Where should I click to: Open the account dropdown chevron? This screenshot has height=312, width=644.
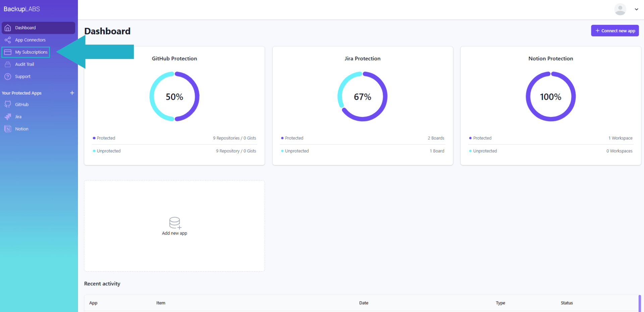tap(636, 9)
